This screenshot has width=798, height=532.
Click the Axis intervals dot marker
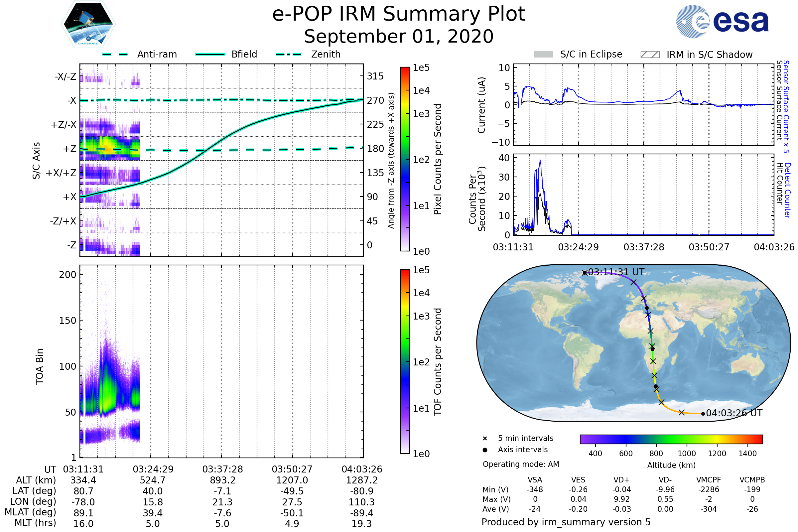pos(485,450)
